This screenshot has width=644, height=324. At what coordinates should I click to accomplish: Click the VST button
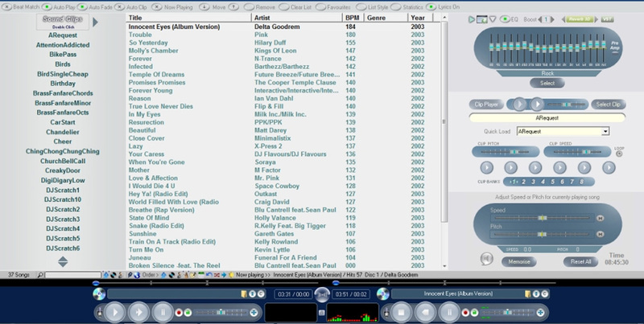tap(607, 19)
